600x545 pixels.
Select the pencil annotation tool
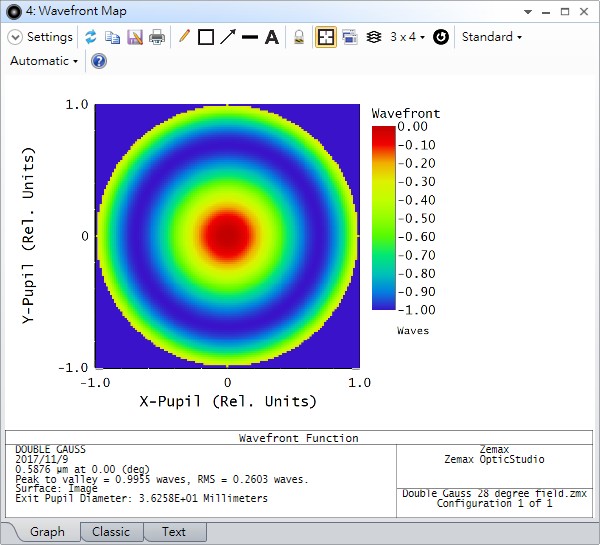(183, 37)
